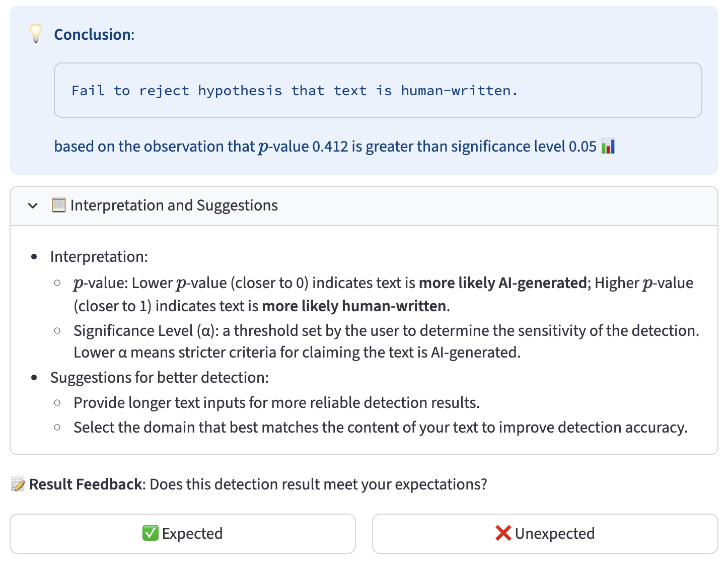728x563 pixels.
Task: Click the 'Fail to reject hypothesis' result box
Action: pyautogui.click(x=378, y=91)
